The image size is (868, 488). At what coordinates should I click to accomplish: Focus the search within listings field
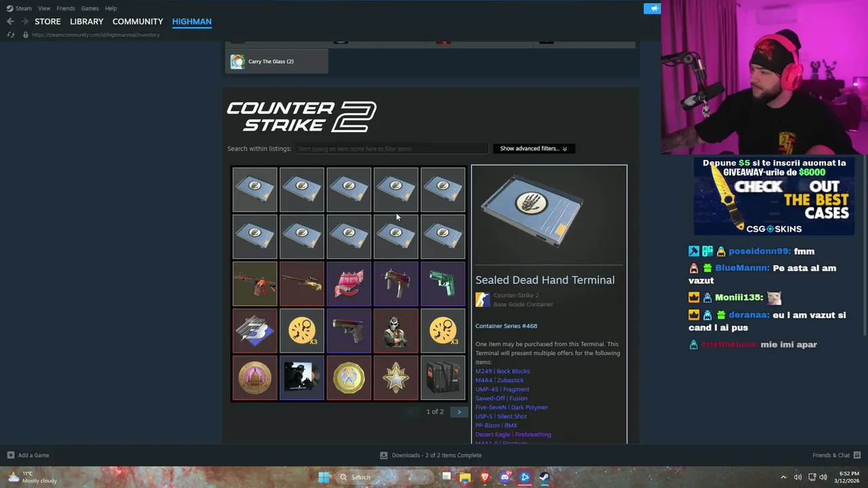click(392, 148)
